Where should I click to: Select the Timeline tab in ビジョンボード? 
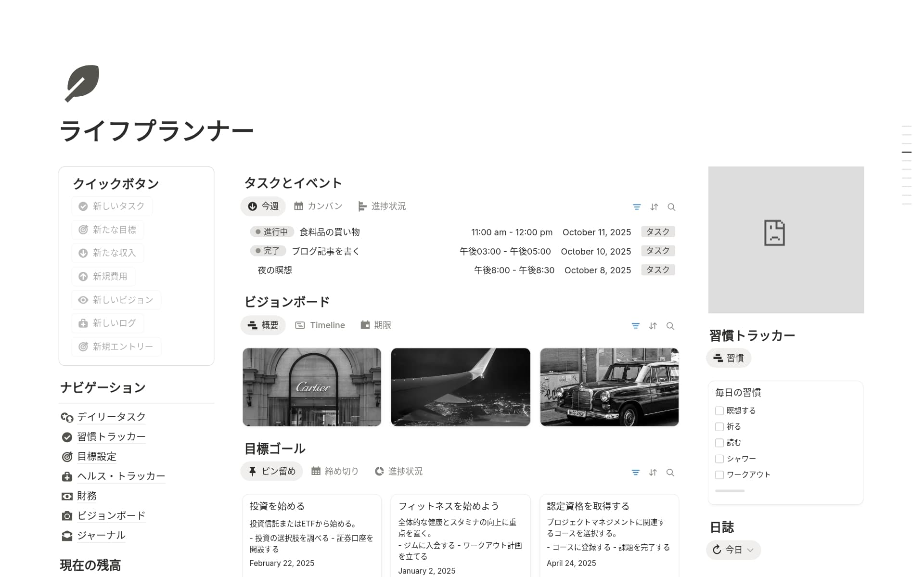click(320, 325)
